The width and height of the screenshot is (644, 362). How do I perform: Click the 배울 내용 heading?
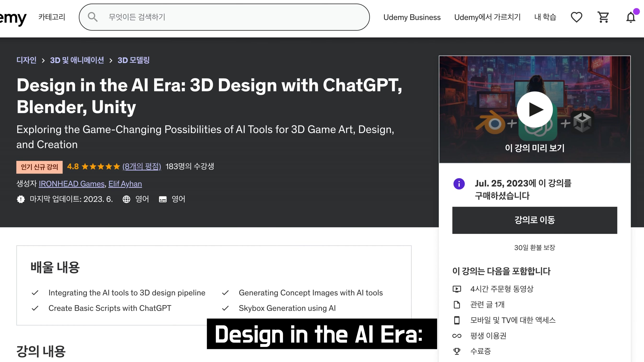[55, 267]
